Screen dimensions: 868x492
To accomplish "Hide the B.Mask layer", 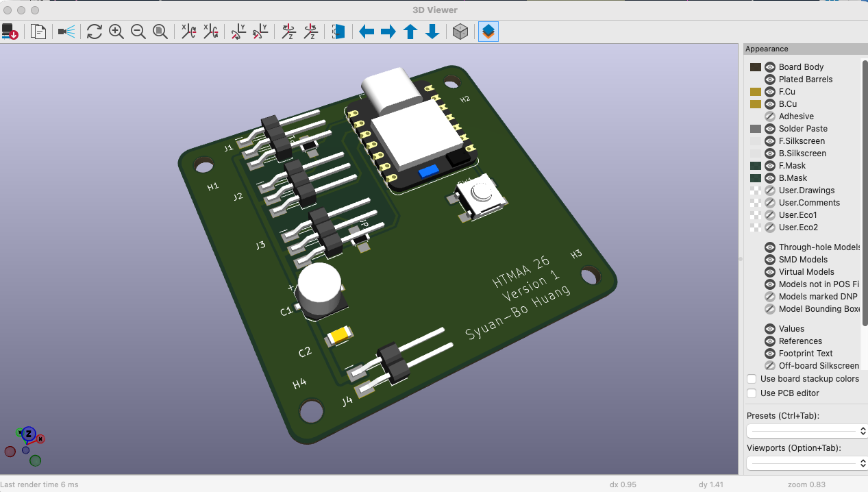I will 770,178.
